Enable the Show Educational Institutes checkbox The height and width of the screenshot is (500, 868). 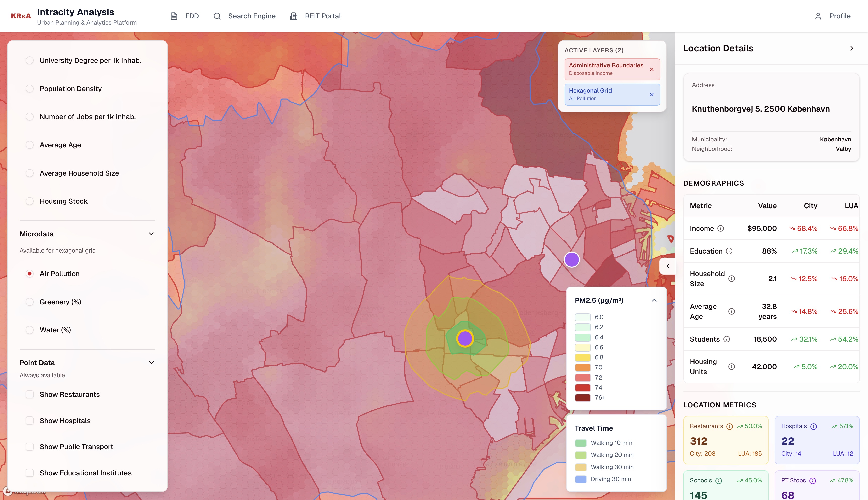(30, 473)
